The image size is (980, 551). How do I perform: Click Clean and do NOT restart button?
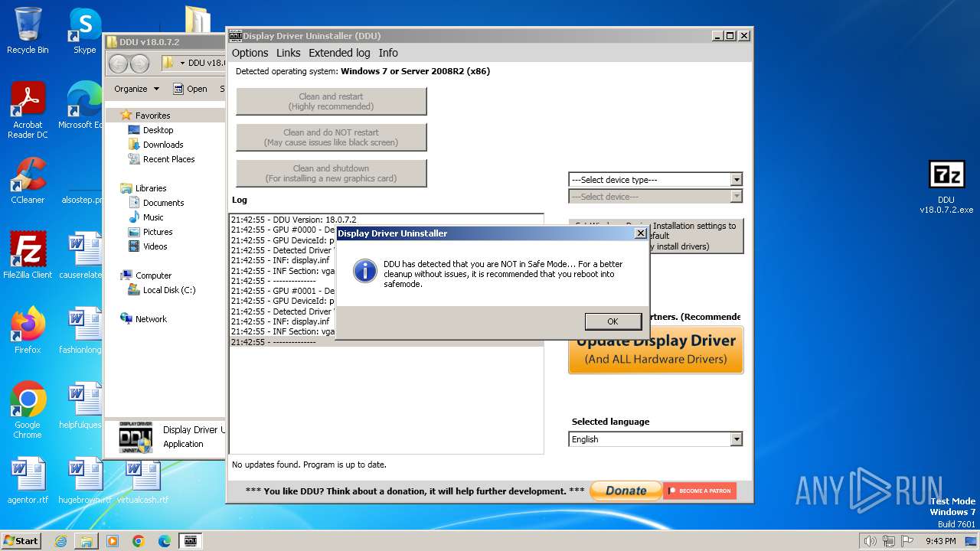(331, 137)
